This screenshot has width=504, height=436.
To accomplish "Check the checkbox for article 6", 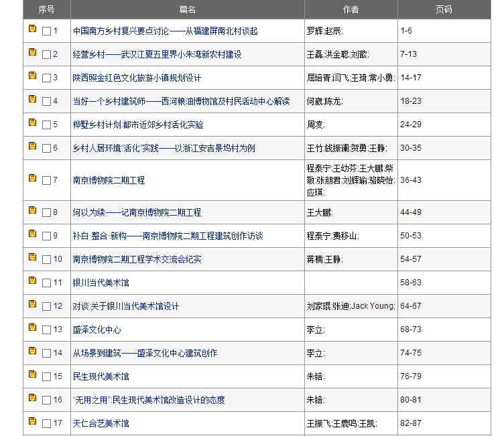I will click(47, 149).
